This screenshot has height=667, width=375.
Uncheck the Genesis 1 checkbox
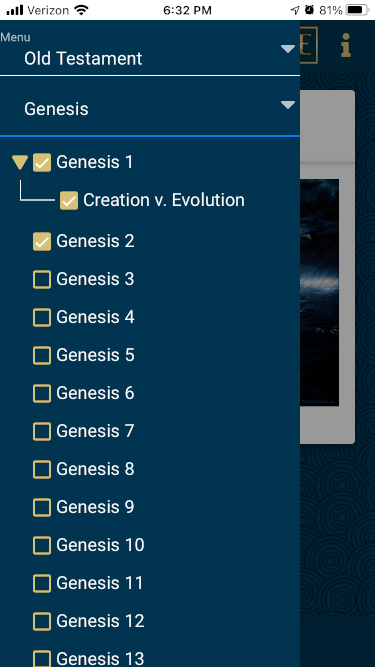coord(42,162)
